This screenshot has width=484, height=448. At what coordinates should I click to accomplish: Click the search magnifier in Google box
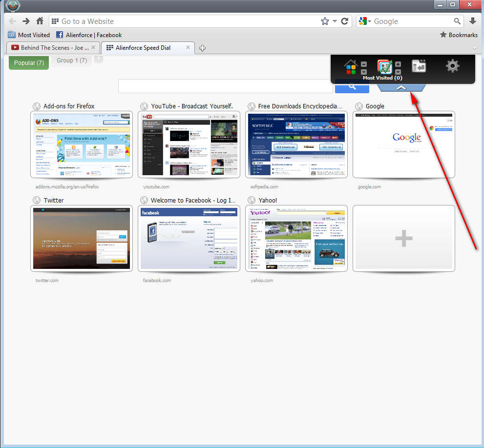(x=457, y=21)
